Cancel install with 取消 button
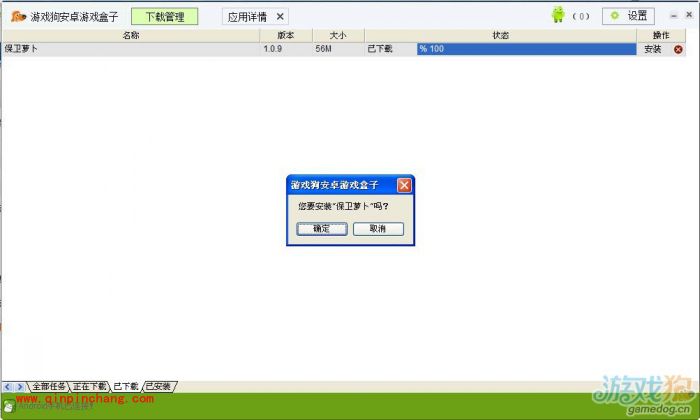The image size is (700, 420). 378,229
